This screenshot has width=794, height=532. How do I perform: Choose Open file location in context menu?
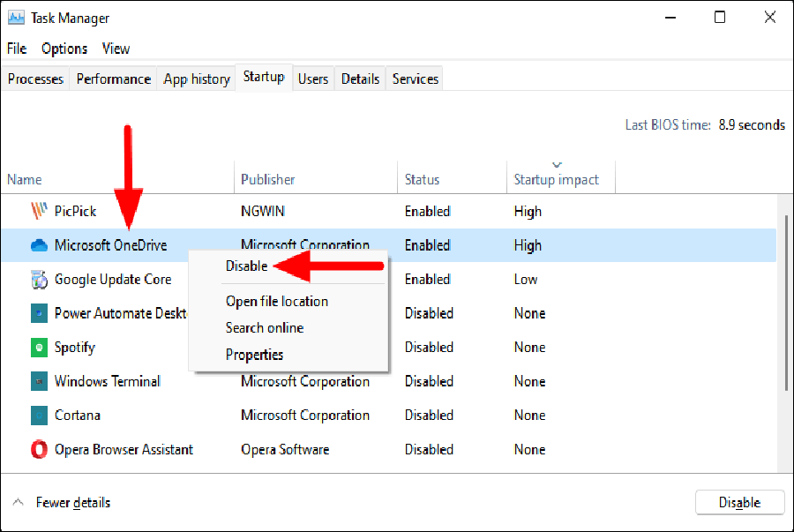pos(277,301)
